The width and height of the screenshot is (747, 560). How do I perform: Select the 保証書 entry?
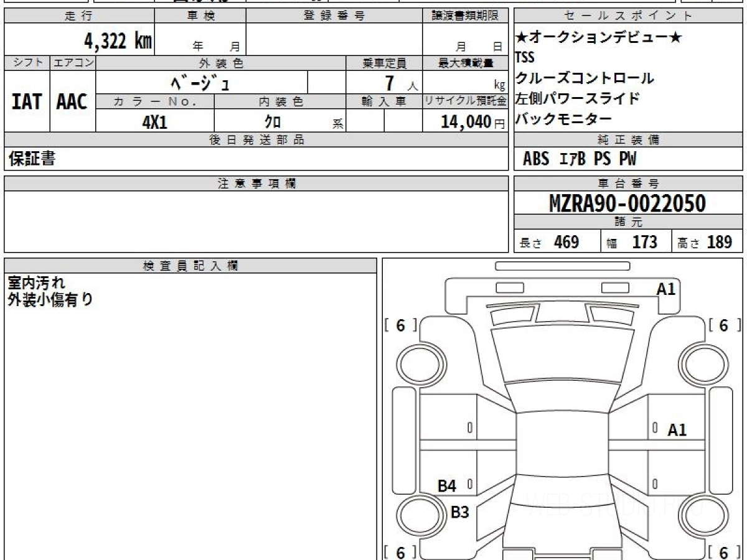pyautogui.click(x=32, y=159)
